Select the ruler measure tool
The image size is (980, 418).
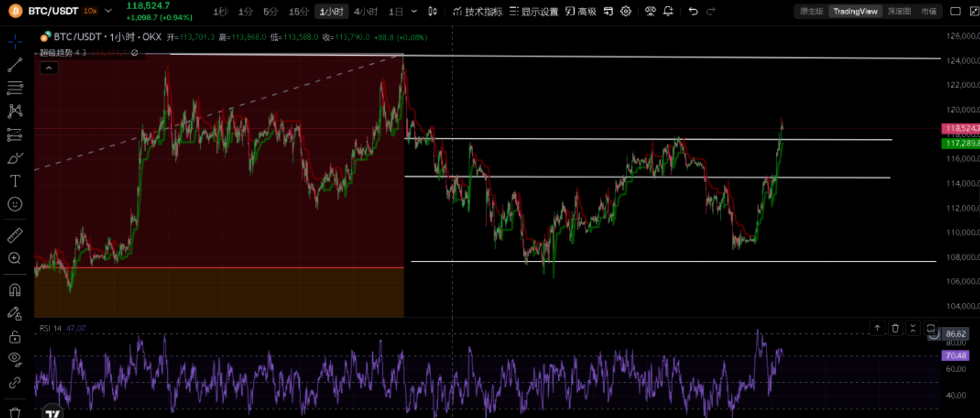pos(15,235)
